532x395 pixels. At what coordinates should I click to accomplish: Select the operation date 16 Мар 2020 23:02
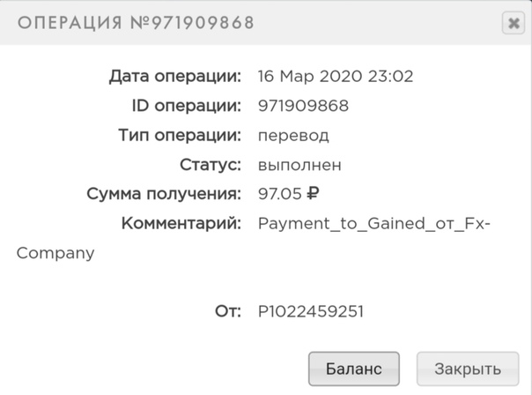(336, 76)
